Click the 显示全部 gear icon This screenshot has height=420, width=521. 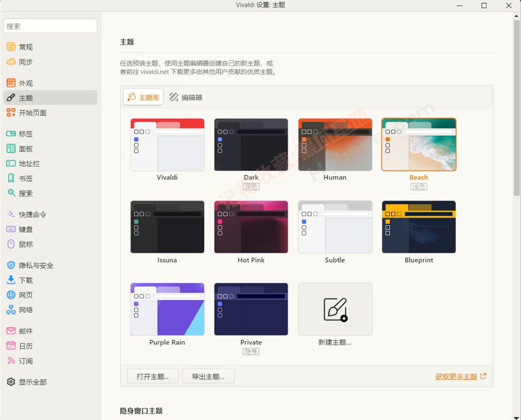[11, 382]
